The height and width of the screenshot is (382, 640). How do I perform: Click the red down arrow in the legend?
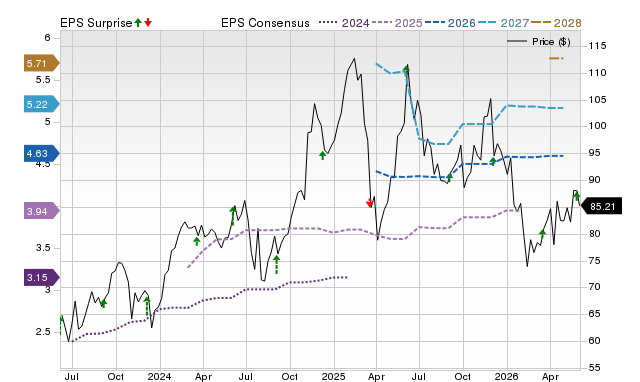coord(148,22)
